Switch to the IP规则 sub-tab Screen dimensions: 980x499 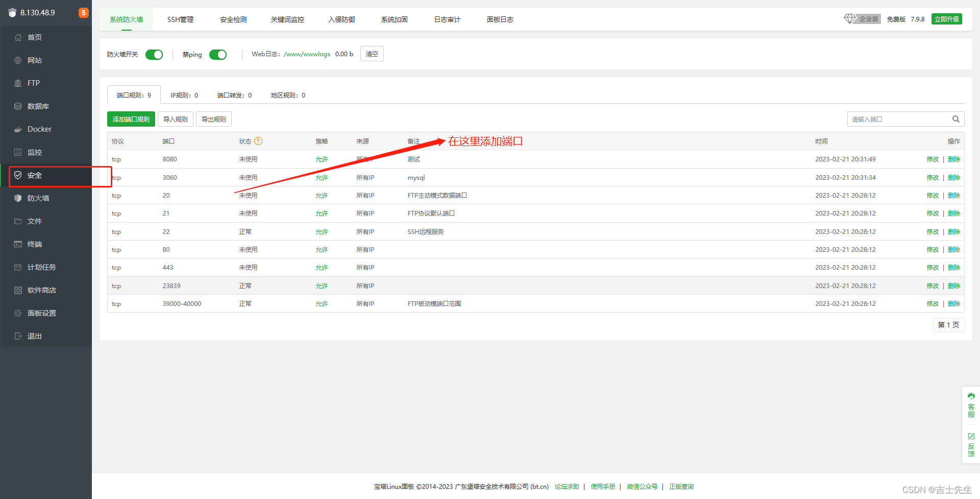[x=184, y=96]
